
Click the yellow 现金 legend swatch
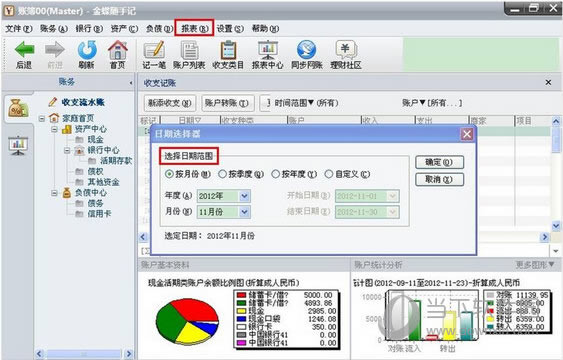point(241,311)
